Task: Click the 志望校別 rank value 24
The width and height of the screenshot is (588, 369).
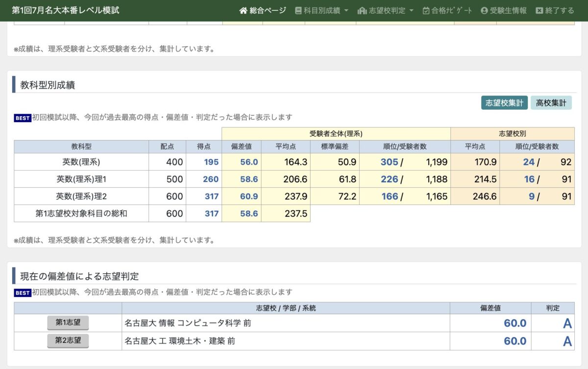Action: point(529,162)
